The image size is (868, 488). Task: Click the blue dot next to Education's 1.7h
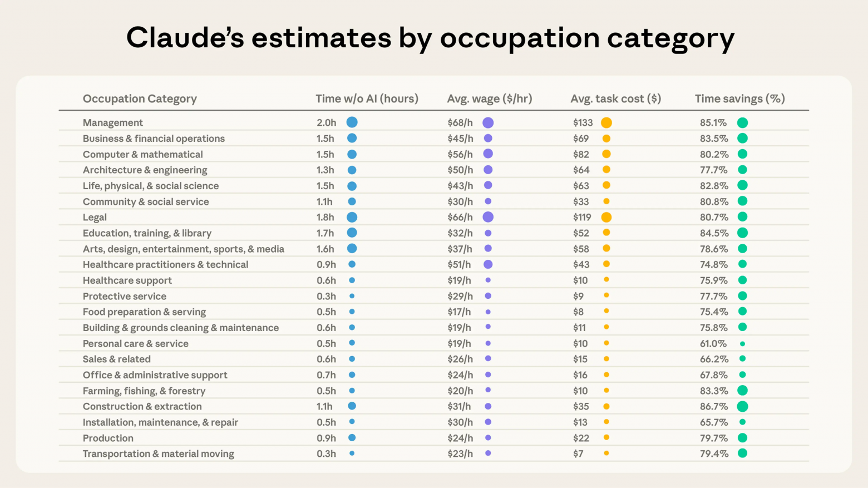tap(352, 233)
